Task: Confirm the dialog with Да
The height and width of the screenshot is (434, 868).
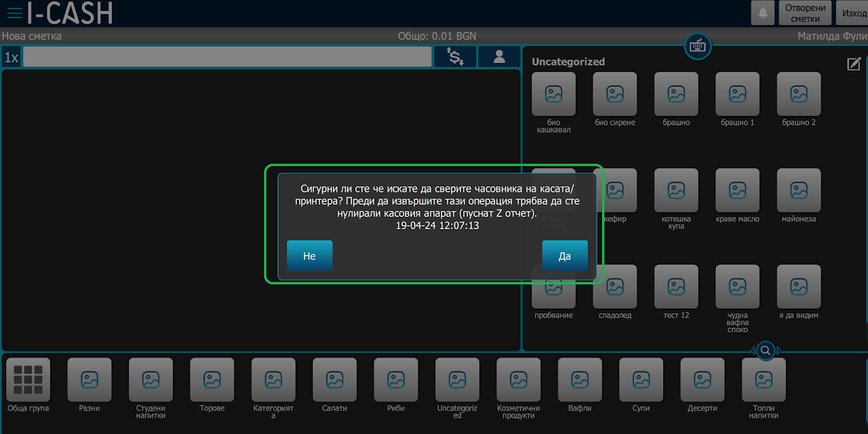Action: pyautogui.click(x=565, y=256)
